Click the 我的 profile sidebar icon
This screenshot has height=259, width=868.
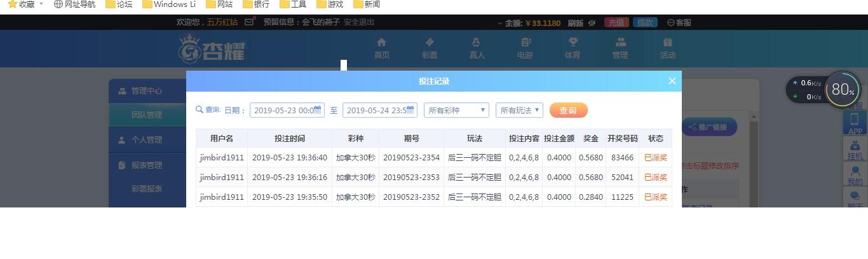pyautogui.click(x=855, y=174)
